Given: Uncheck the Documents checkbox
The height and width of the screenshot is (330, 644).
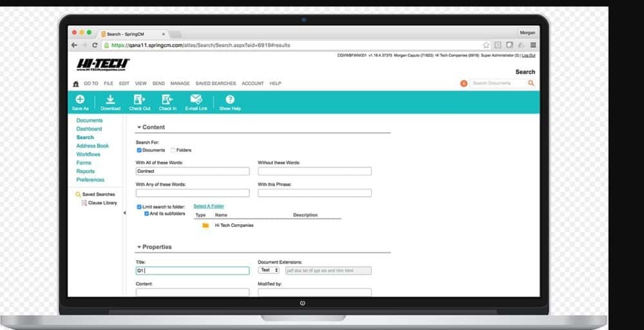Looking at the screenshot, I should point(139,150).
